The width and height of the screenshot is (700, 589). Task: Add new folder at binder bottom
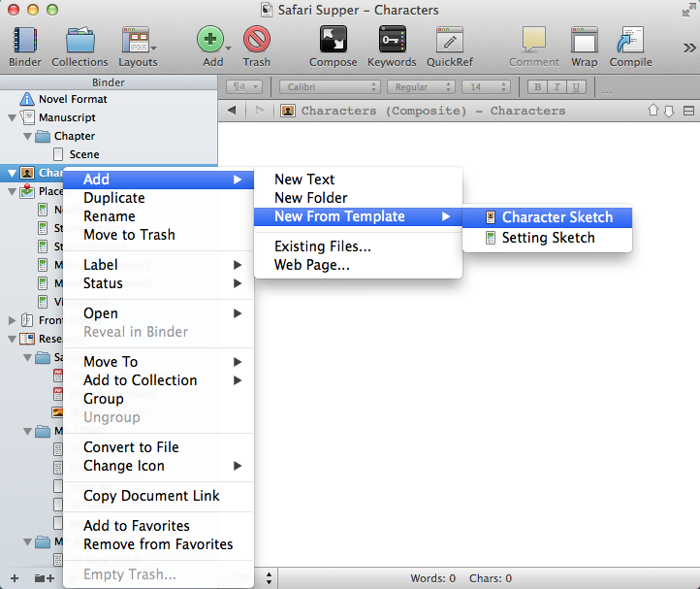point(45,578)
